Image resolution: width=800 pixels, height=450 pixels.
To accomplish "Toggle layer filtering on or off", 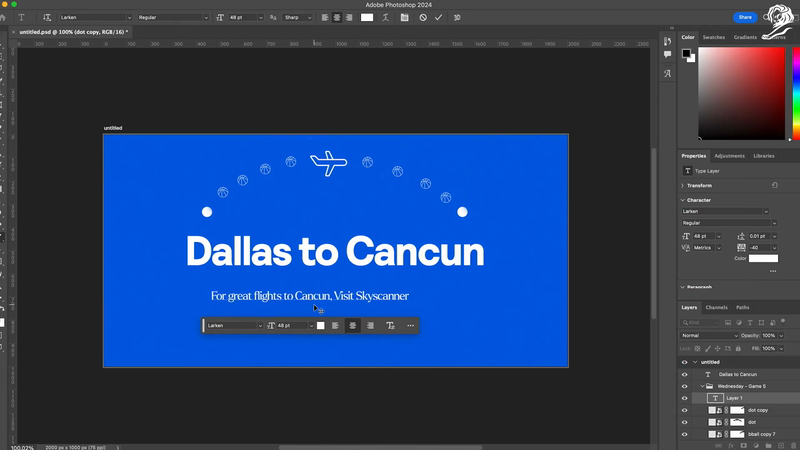I will [x=783, y=321].
